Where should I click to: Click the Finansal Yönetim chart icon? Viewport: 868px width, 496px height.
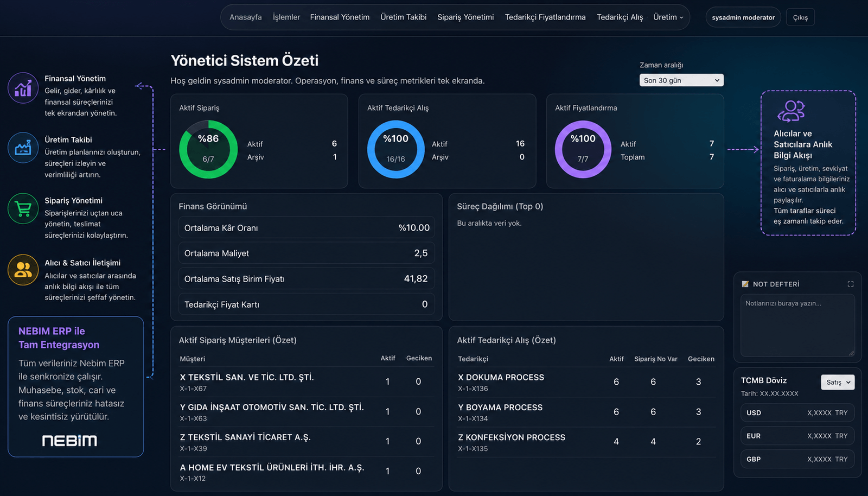[x=23, y=88]
